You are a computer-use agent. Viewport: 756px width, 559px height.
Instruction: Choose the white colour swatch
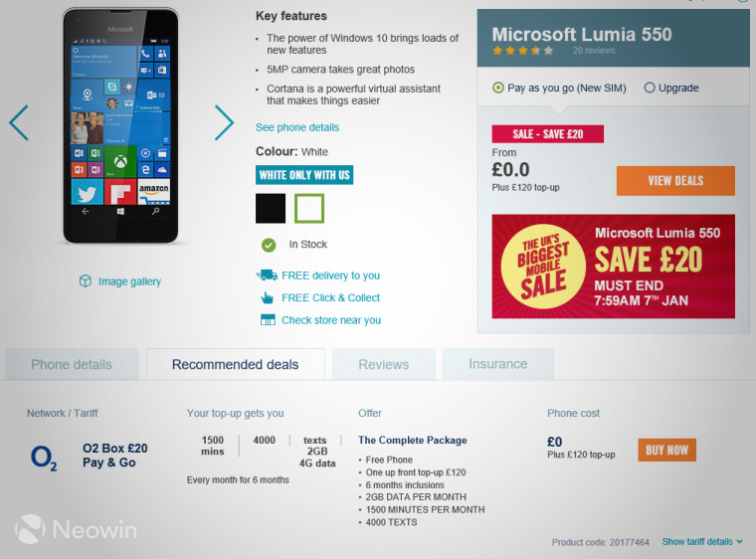[309, 208]
